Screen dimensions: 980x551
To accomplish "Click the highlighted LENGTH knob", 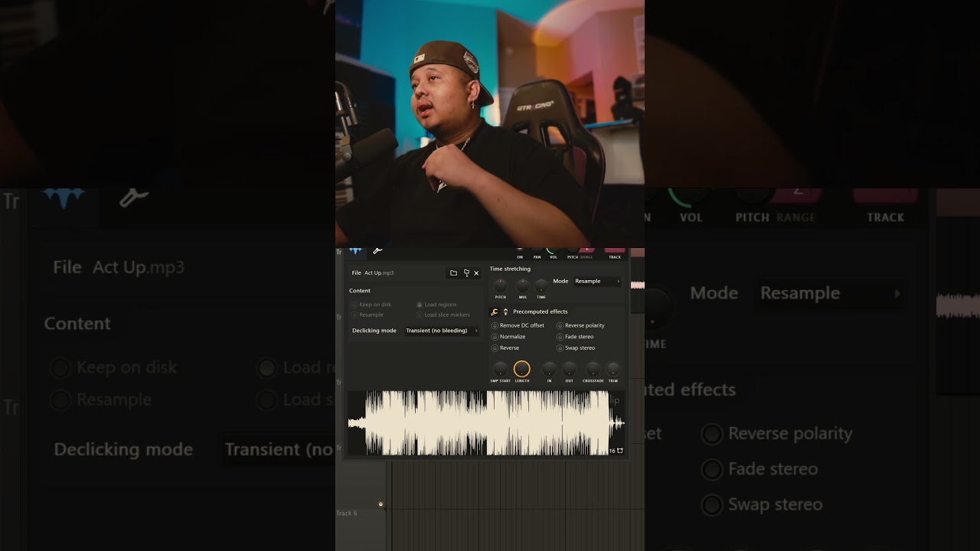I will tap(522, 369).
